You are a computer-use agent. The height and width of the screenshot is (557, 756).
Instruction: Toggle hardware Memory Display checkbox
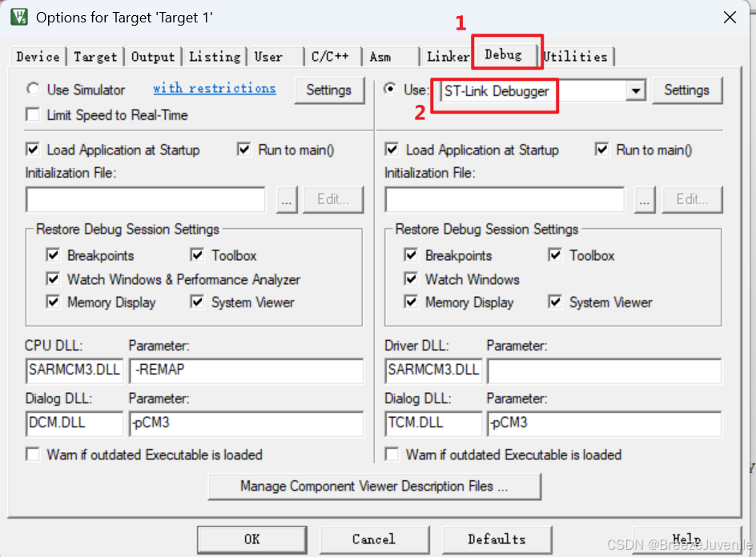pos(412,302)
